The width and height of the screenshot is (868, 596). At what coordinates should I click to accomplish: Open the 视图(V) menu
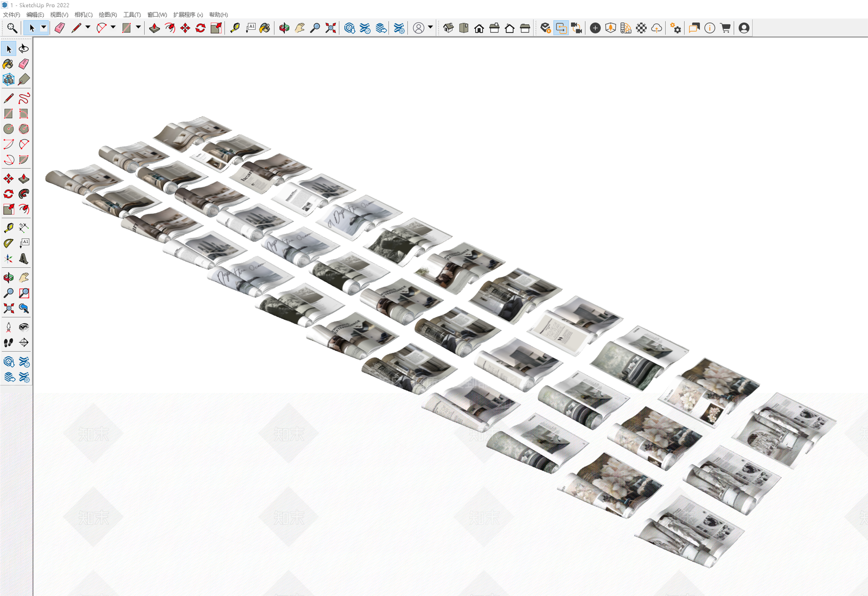click(x=59, y=15)
